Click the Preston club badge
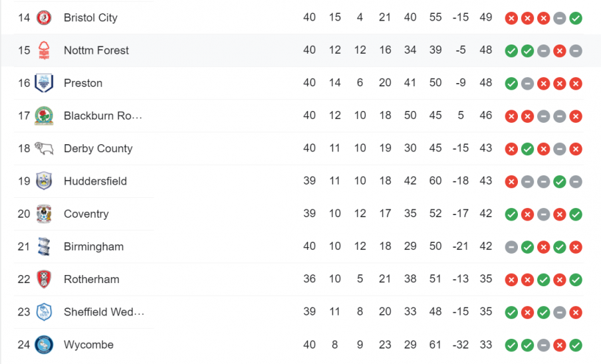 44,83
